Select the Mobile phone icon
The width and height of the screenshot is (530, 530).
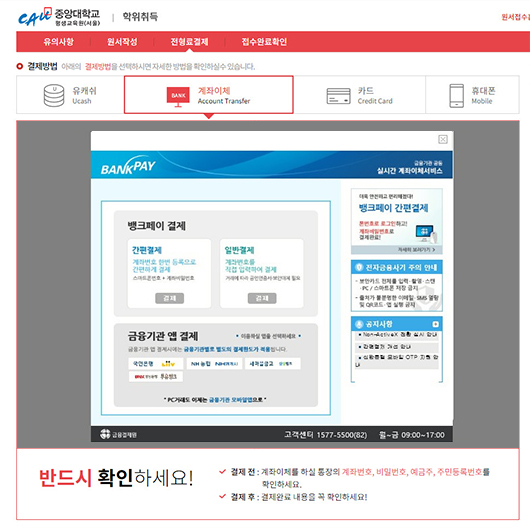[x=456, y=96]
